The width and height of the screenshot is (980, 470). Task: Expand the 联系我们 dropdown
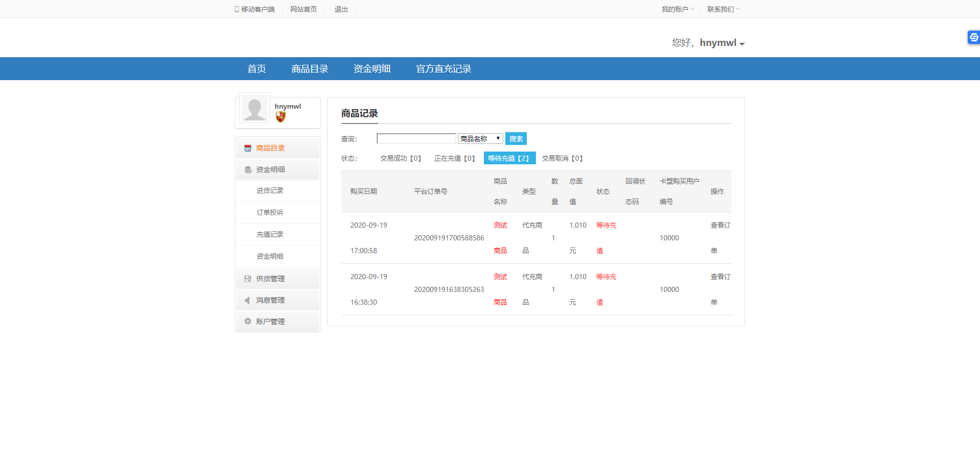click(x=723, y=9)
